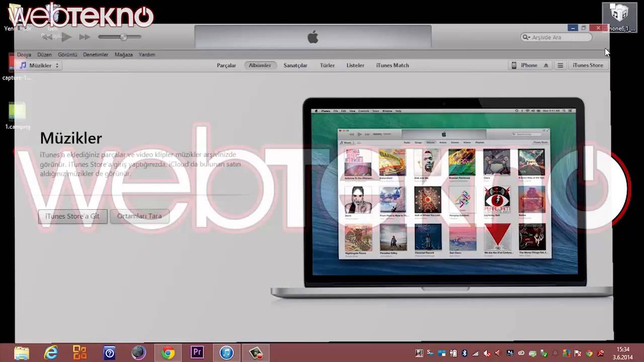This screenshot has width=644, height=362.
Task: Switch to the Parçalar tab
Action: (x=226, y=65)
